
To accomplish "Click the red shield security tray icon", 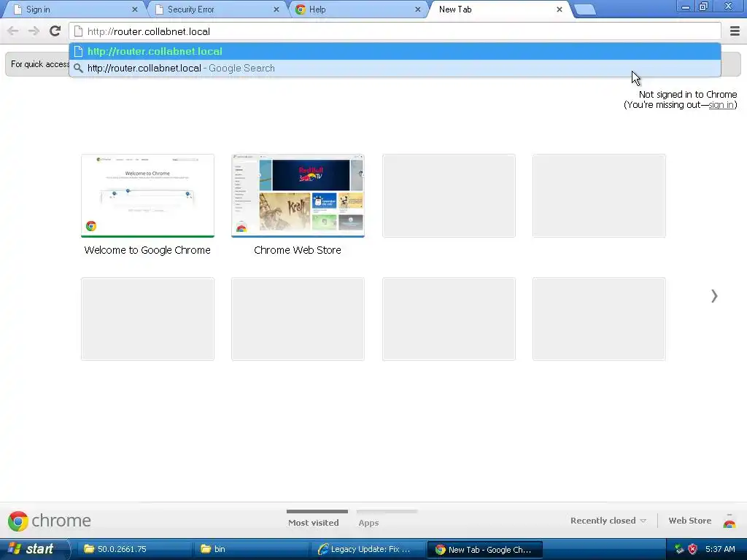I will pos(693,549).
